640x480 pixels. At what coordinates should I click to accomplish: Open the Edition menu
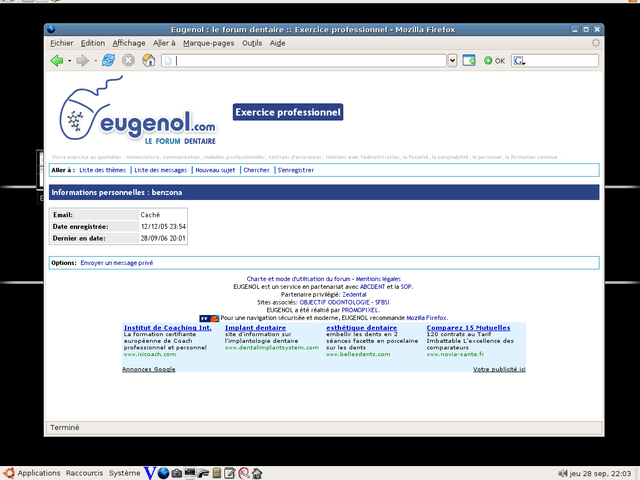click(x=93, y=43)
